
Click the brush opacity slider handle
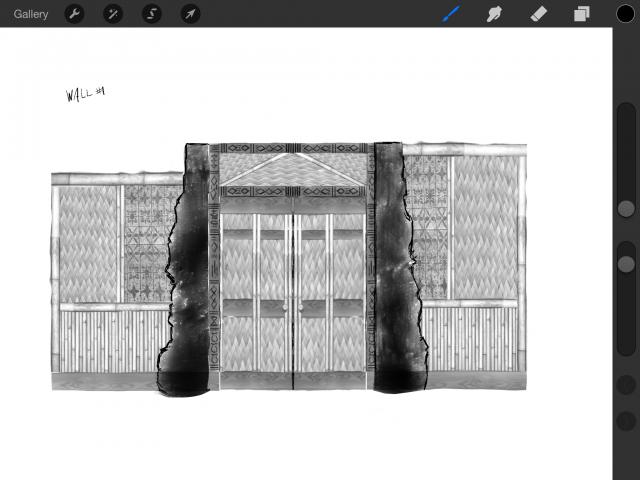coord(626,264)
